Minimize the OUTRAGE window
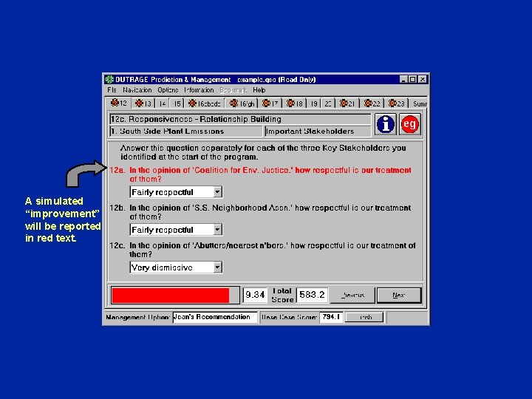The height and width of the screenshot is (399, 532). pos(403,79)
